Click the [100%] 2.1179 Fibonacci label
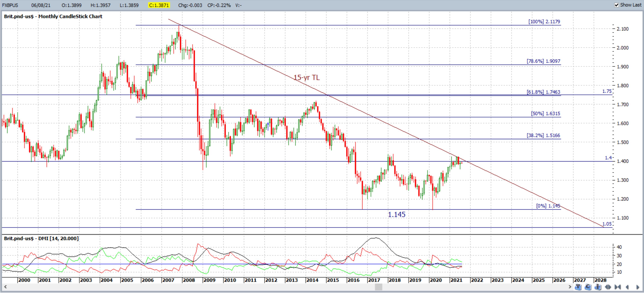644x293 pixels. [x=544, y=22]
